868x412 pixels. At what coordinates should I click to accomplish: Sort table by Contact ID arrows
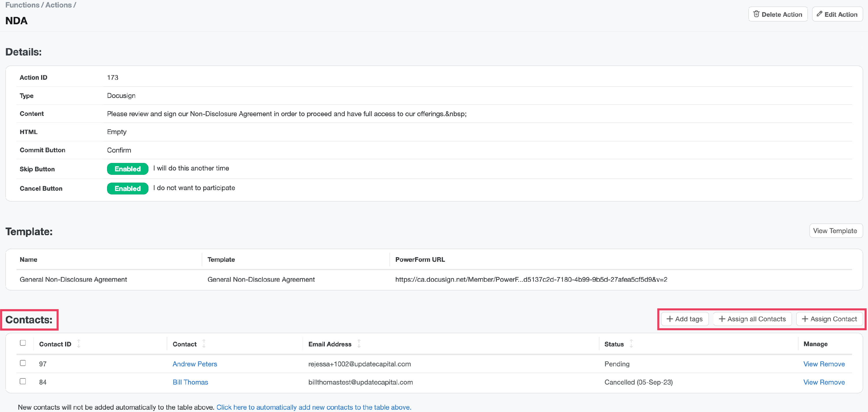click(78, 344)
